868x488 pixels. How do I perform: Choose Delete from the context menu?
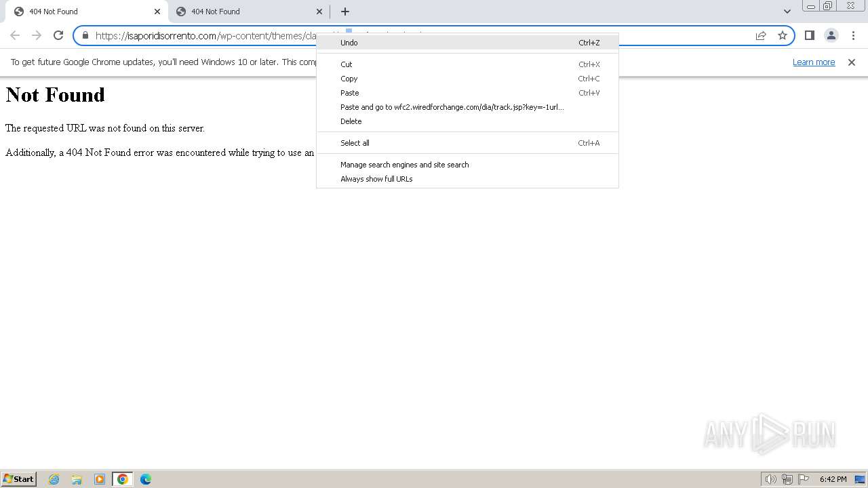tap(467, 121)
